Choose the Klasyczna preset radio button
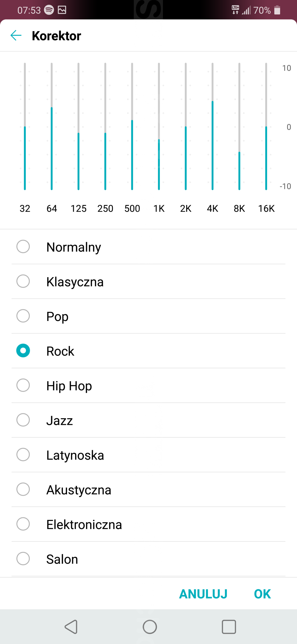The image size is (297, 644). (x=23, y=281)
